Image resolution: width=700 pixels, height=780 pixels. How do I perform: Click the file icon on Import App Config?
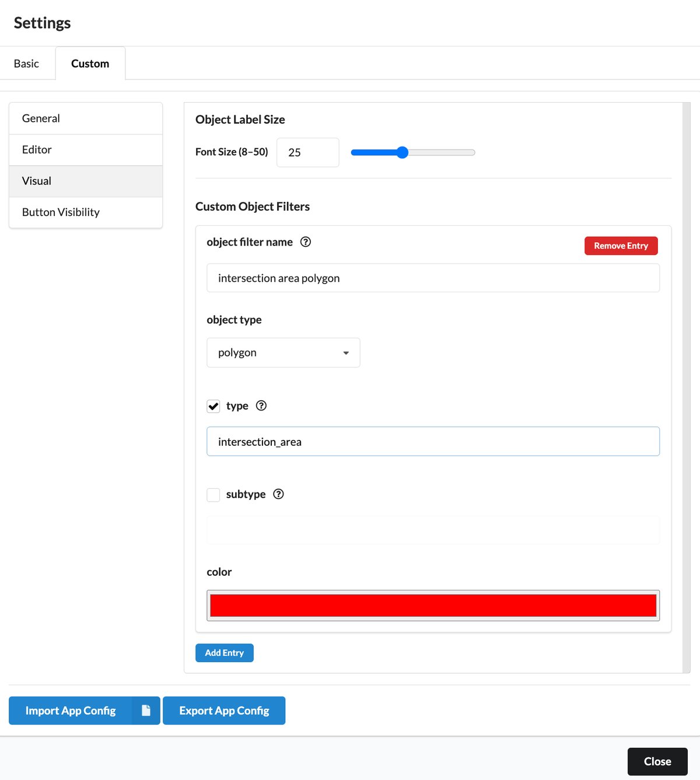click(x=146, y=711)
